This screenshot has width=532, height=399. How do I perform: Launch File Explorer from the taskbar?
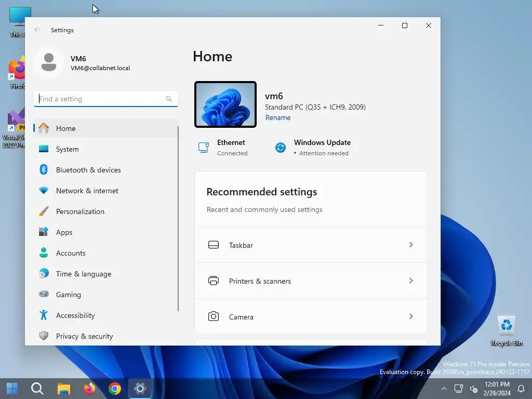63,389
